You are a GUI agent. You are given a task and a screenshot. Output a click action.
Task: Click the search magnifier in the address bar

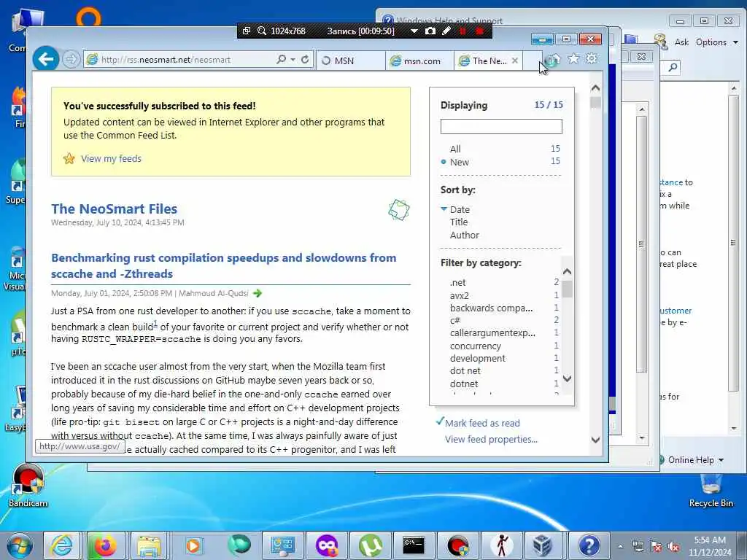[281, 60]
